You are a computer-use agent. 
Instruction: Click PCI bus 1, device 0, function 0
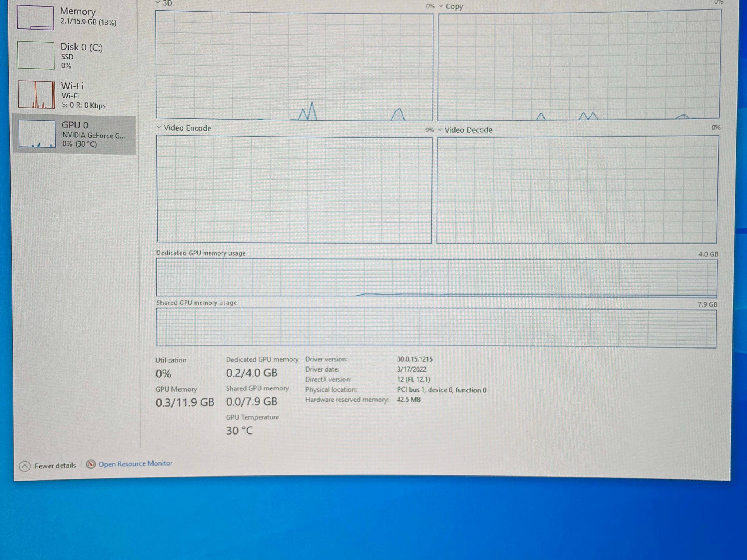[441, 390]
